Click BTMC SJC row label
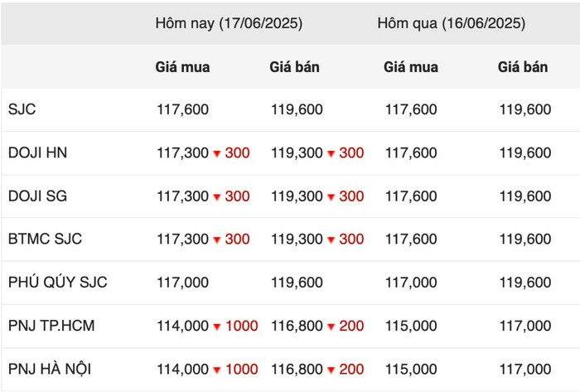This screenshot has height=392, width=580. click(x=45, y=239)
